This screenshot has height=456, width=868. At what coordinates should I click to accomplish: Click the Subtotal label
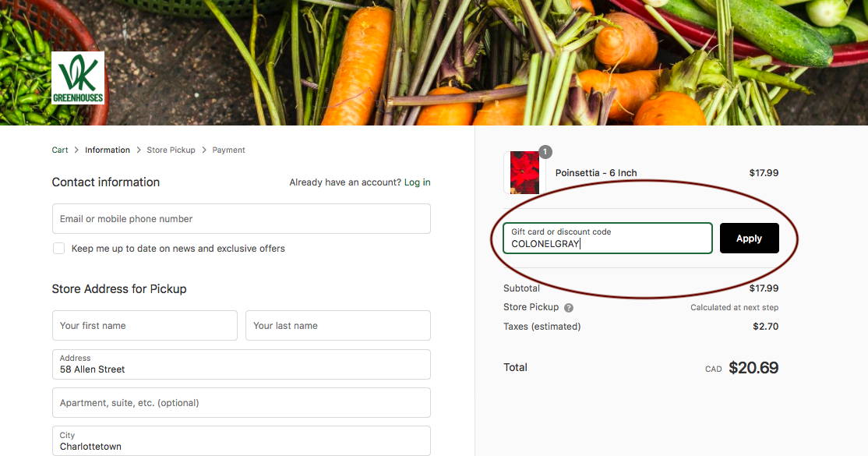(x=521, y=288)
